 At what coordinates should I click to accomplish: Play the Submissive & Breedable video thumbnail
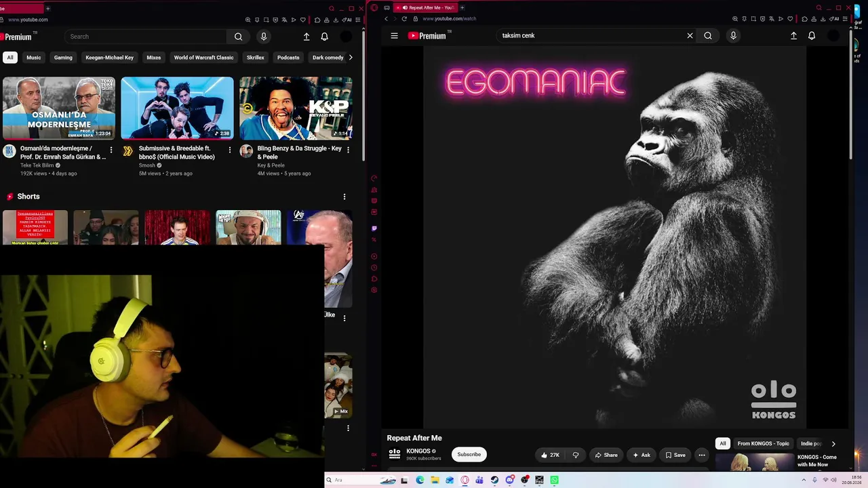tap(177, 108)
